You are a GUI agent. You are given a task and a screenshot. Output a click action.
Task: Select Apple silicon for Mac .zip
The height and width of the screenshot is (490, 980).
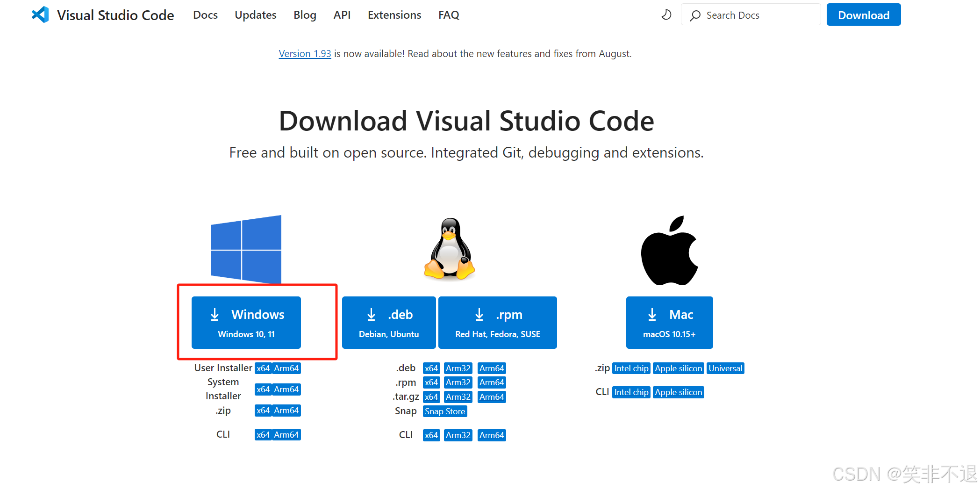(x=679, y=368)
